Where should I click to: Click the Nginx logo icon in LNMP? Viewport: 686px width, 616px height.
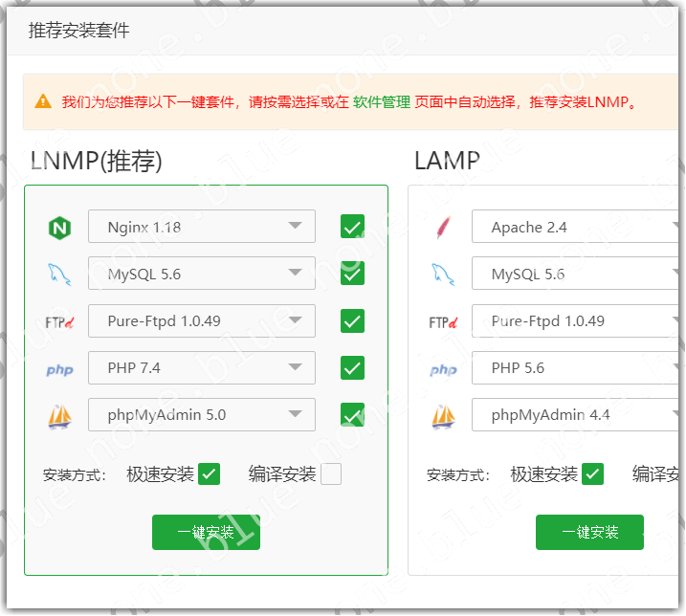[59, 228]
